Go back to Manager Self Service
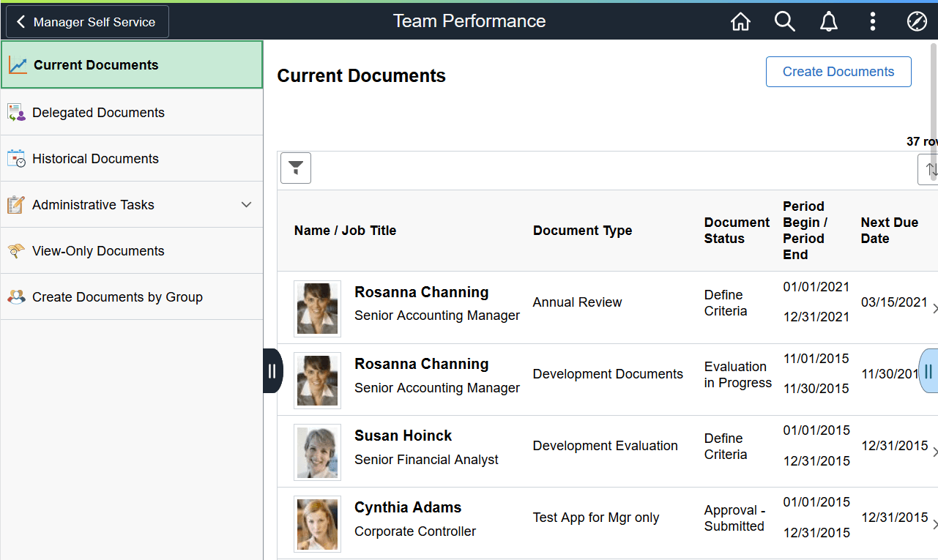 click(86, 21)
